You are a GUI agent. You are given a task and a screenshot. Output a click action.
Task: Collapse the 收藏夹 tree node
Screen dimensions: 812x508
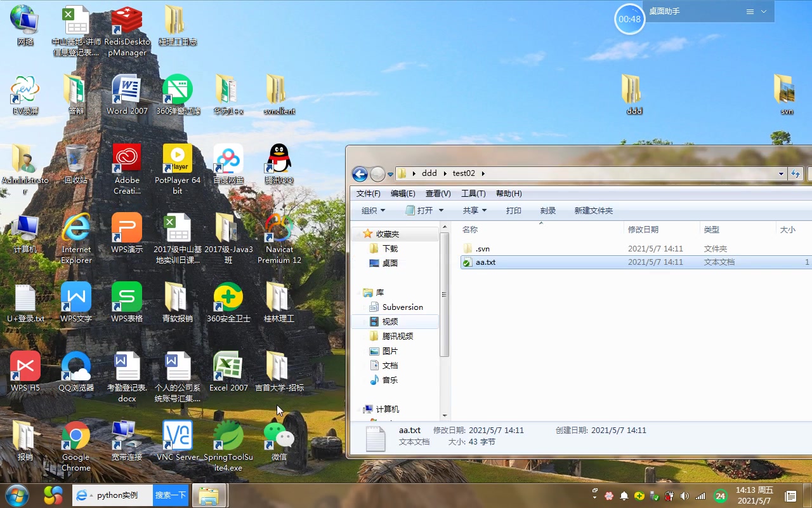(357, 234)
